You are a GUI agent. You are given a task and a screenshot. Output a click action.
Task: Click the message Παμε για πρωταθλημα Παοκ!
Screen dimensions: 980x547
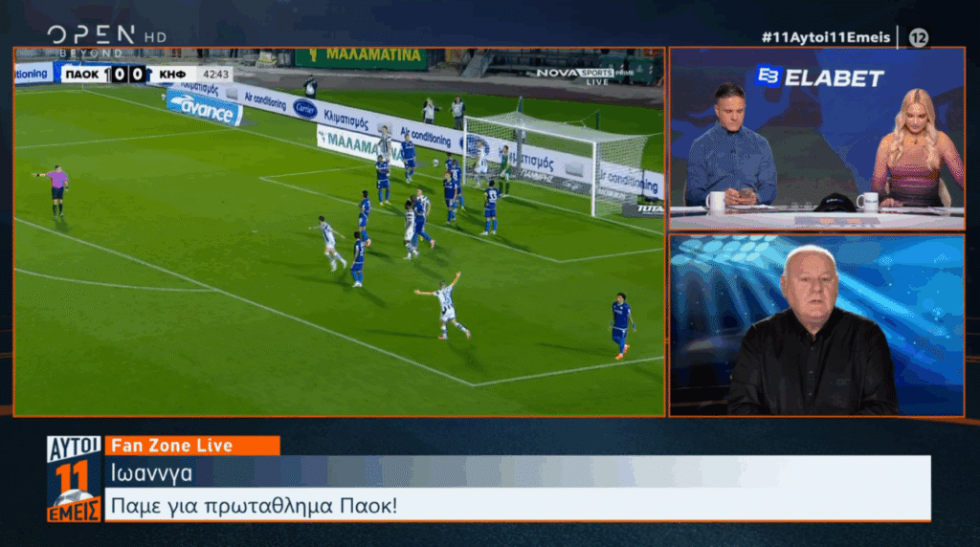coord(254,506)
